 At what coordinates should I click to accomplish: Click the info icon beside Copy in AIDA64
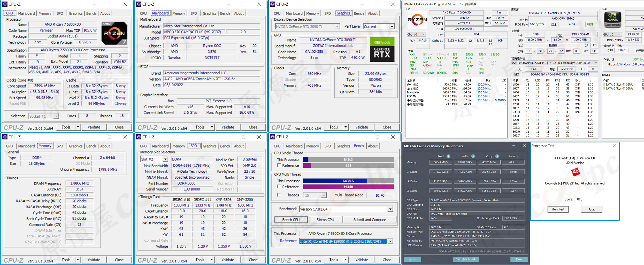click(x=497, y=156)
